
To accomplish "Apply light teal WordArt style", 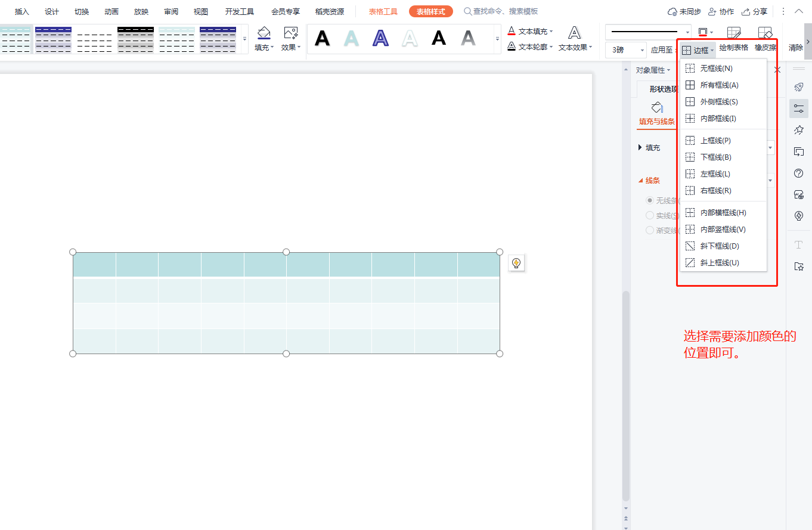I will (352, 39).
